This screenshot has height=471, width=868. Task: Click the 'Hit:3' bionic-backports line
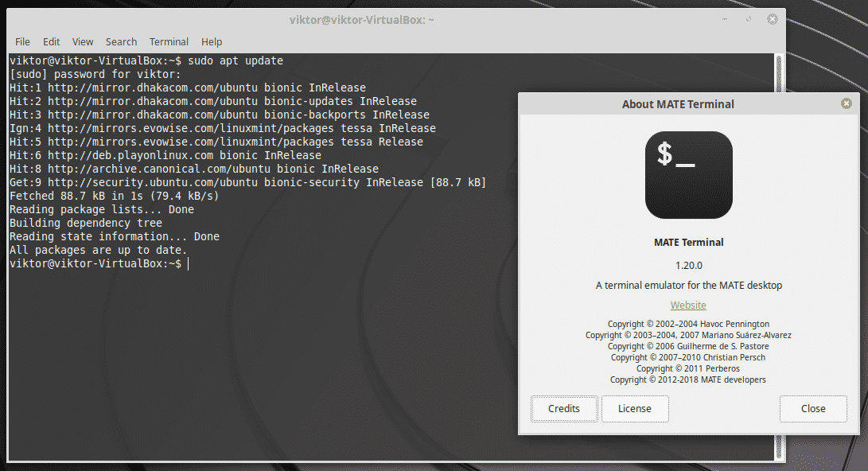click(220, 115)
